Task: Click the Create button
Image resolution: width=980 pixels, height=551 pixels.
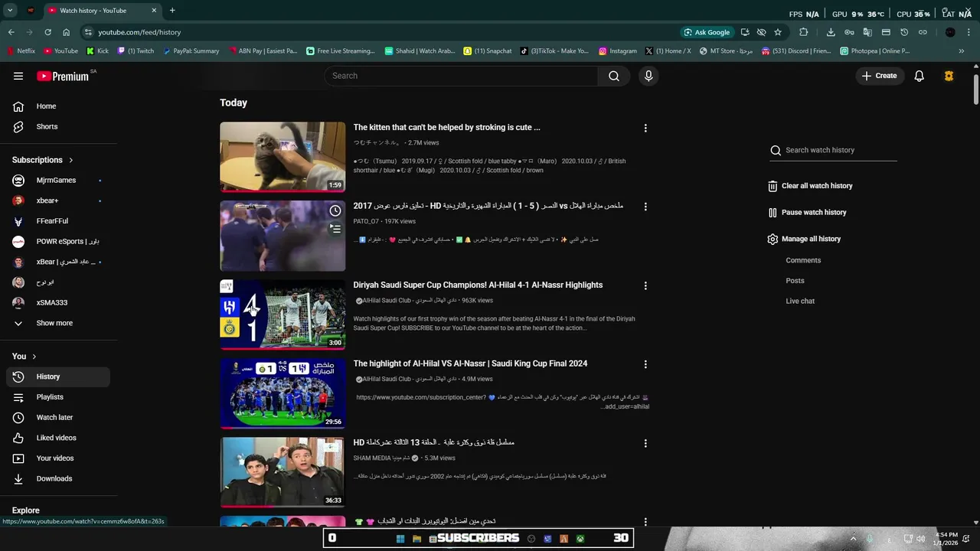Action: (879, 76)
